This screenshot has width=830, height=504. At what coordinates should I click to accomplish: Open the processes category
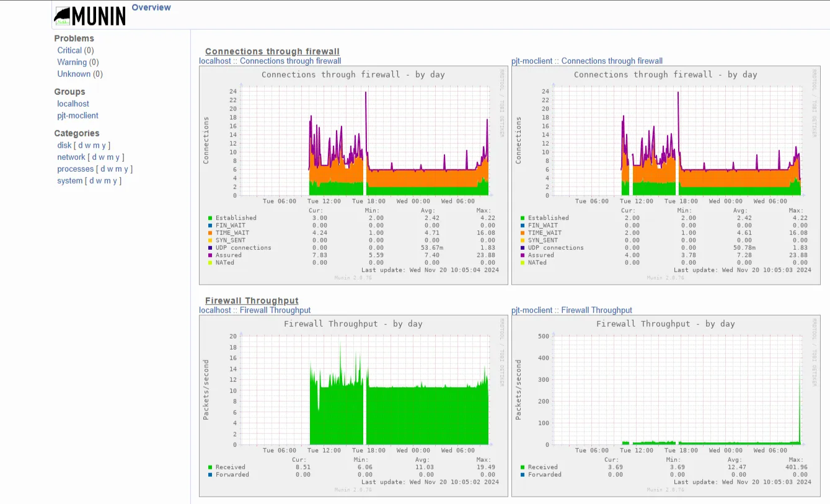(x=76, y=169)
